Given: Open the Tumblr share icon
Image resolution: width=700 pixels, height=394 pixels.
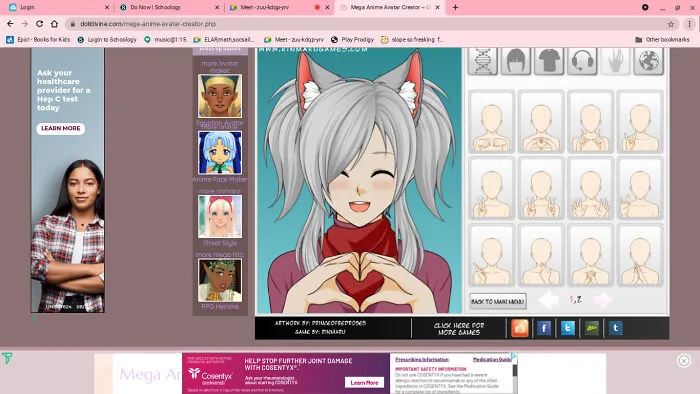Looking at the screenshot, I should [615, 328].
